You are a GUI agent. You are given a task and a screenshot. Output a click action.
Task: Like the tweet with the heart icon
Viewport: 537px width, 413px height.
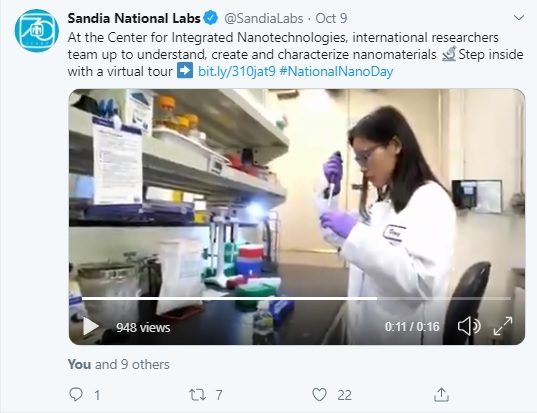pos(319,395)
